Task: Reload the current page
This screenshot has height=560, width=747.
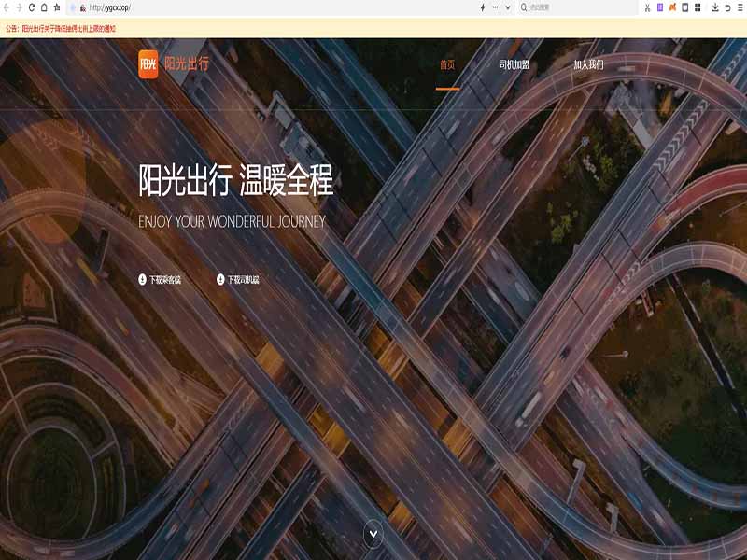Action: pyautogui.click(x=32, y=7)
